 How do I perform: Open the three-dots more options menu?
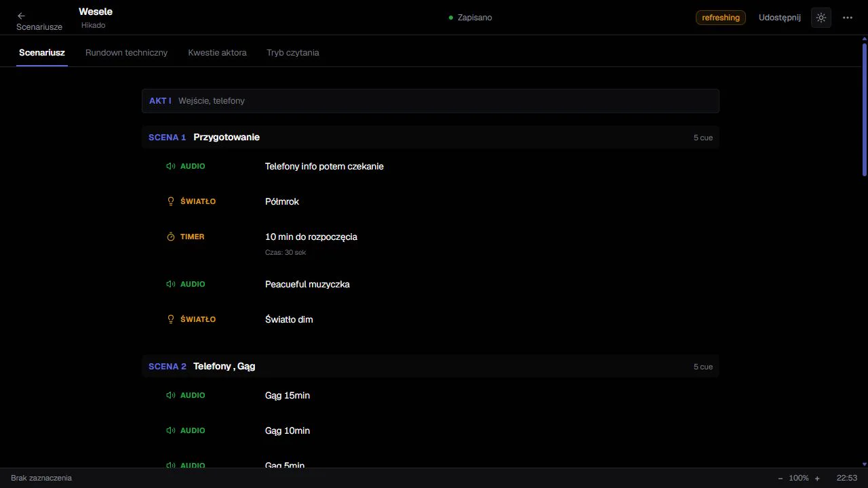(x=848, y=18)
